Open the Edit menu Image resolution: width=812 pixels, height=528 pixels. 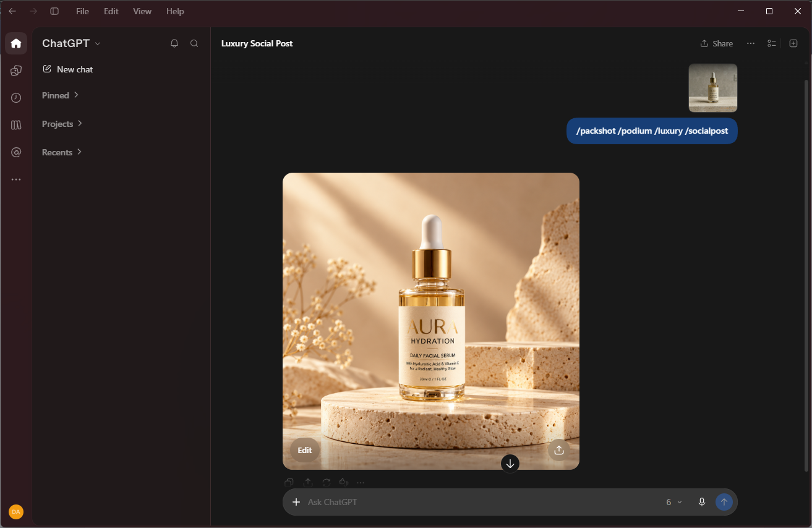[111, 11]
